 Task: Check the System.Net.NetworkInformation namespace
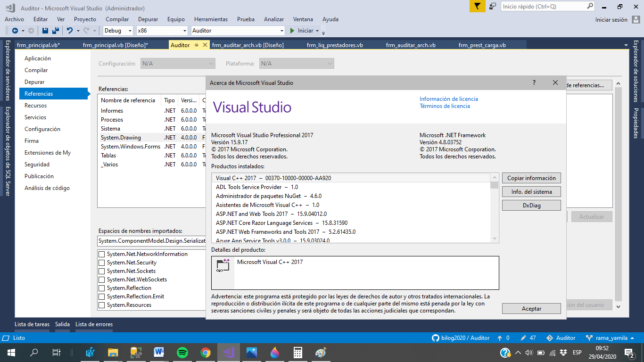click(x=101, y=254)
